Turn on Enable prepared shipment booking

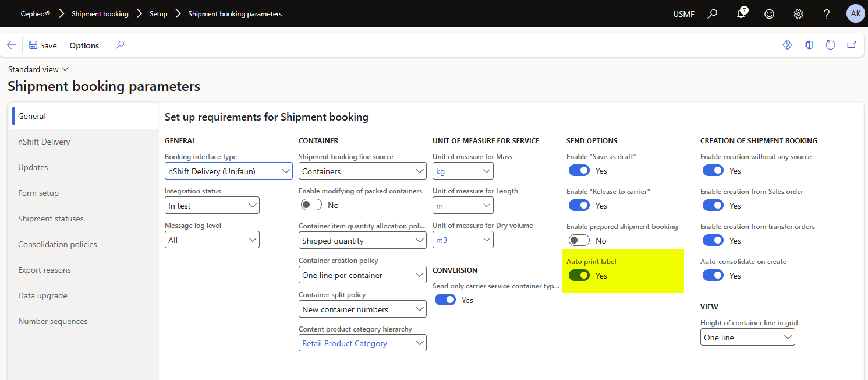579,240
